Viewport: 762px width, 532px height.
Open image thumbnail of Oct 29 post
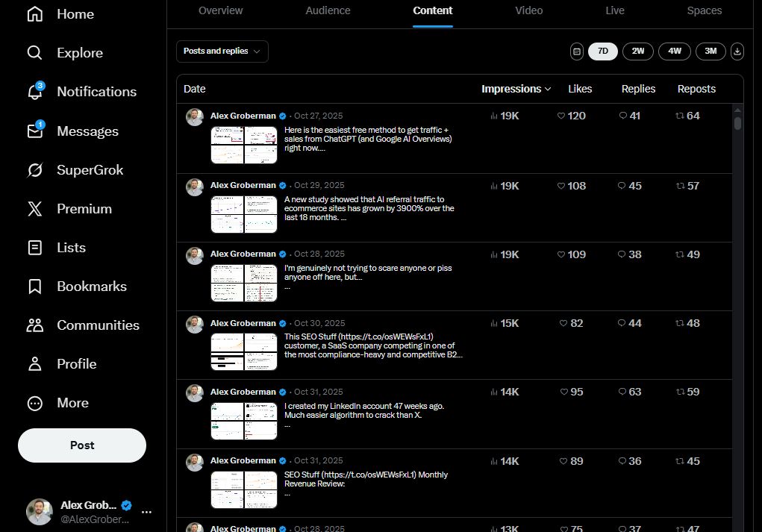[244, 214]
